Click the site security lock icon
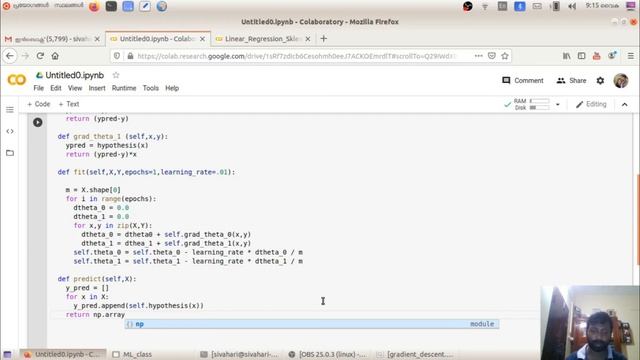Screen dimensions: 640x360 point(130,56)
